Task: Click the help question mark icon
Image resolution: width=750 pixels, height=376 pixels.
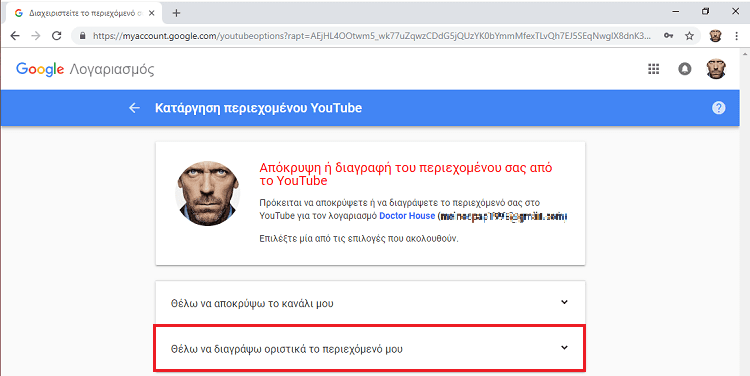Action: pos(718,108)
